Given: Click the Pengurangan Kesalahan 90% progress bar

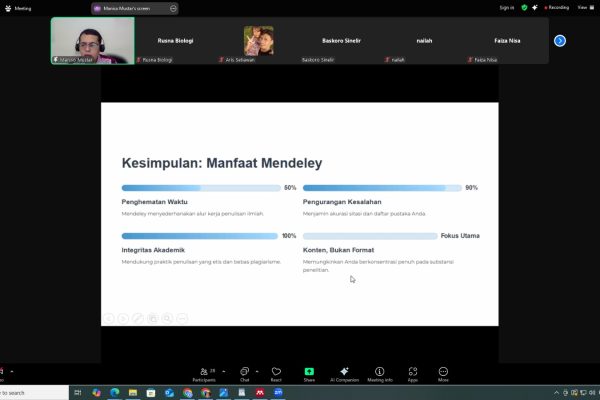Looking at the screenshot, I should tap(382, 188).
